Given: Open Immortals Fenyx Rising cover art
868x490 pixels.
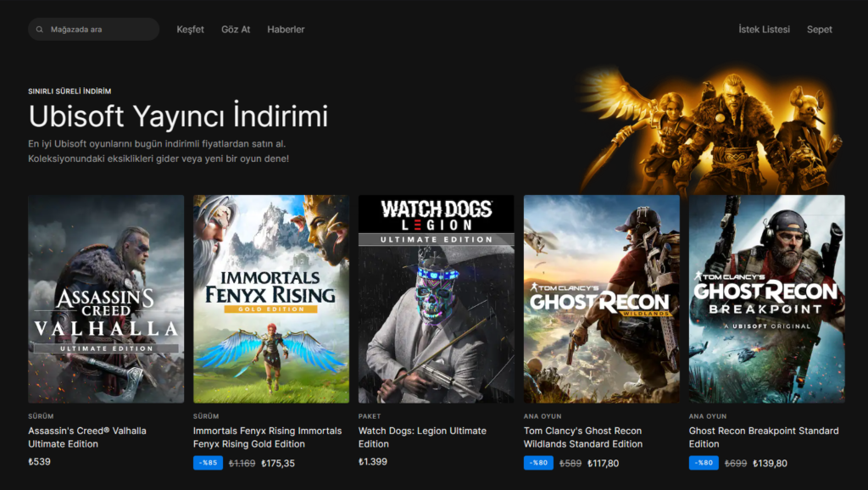Looking at the screenshot, I should (x=271, y=299).
